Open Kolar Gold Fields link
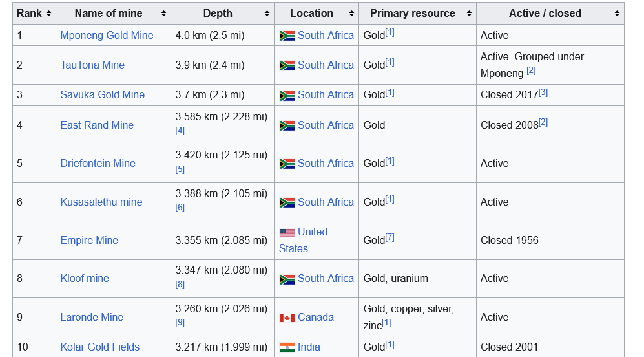This screenshot has height=357, width=644. coord(100,347)
